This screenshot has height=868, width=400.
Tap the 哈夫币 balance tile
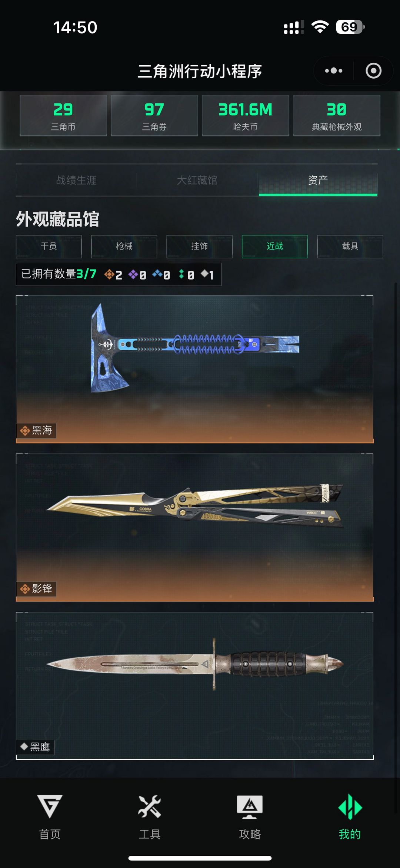(246, 116)
